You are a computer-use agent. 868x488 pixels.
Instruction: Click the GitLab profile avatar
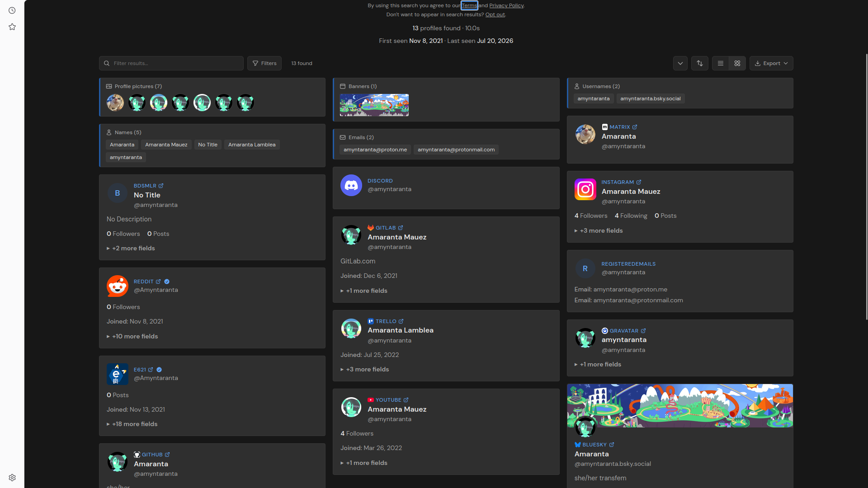coord(351,235)
